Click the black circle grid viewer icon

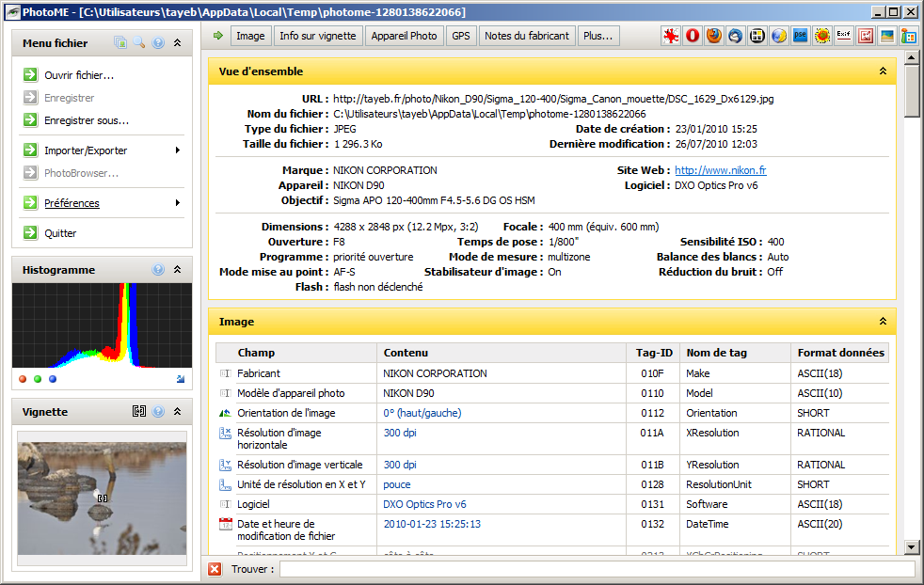(757, 36)
